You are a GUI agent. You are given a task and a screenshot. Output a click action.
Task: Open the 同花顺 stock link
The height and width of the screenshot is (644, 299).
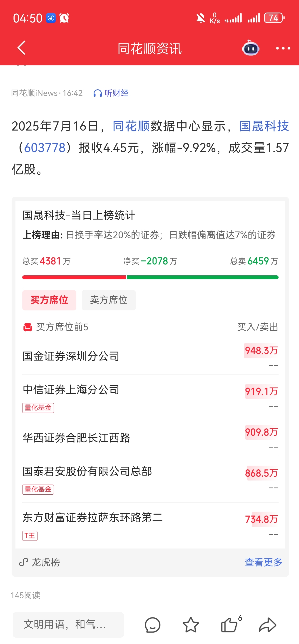tap(131, 126)
